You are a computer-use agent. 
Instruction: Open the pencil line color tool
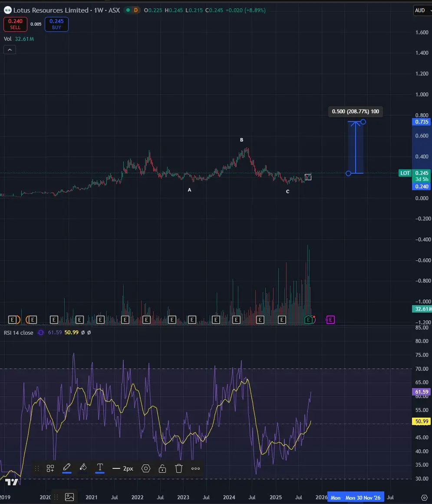(67, 468)
